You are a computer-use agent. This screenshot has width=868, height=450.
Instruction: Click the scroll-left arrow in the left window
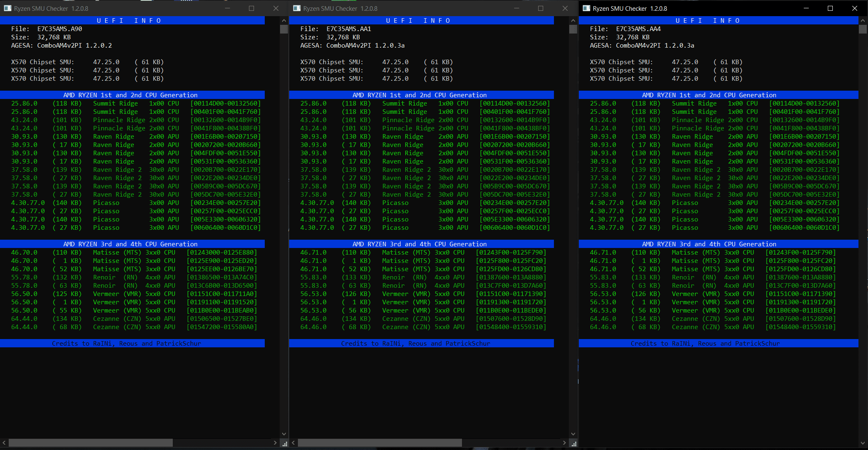point(4,443)
